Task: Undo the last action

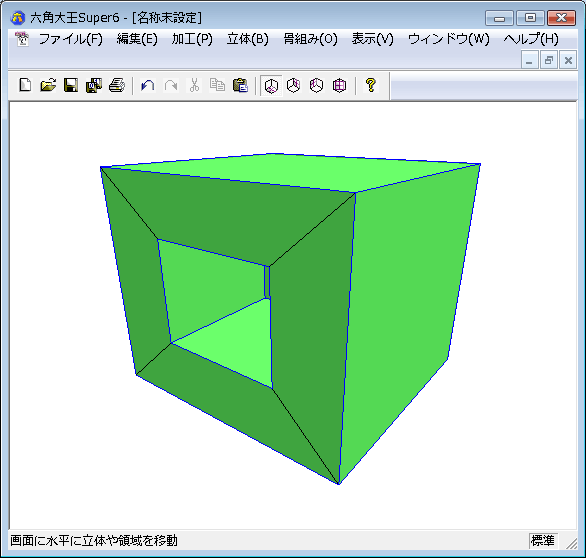Action: click(x=148, y=85)
